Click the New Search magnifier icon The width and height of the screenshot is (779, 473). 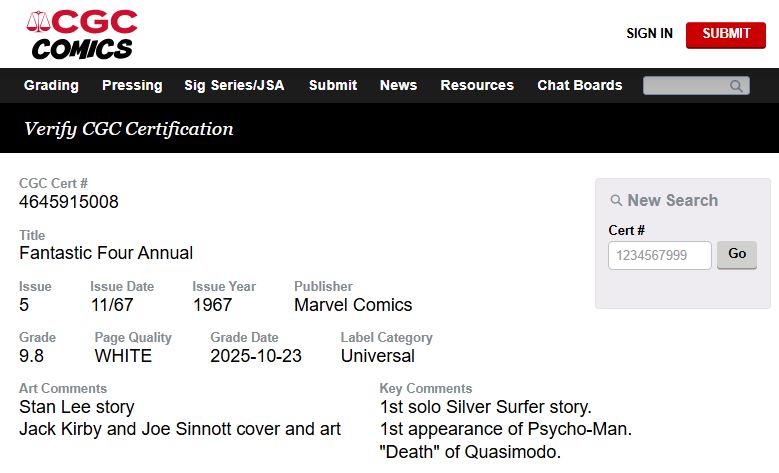(616, 201)
